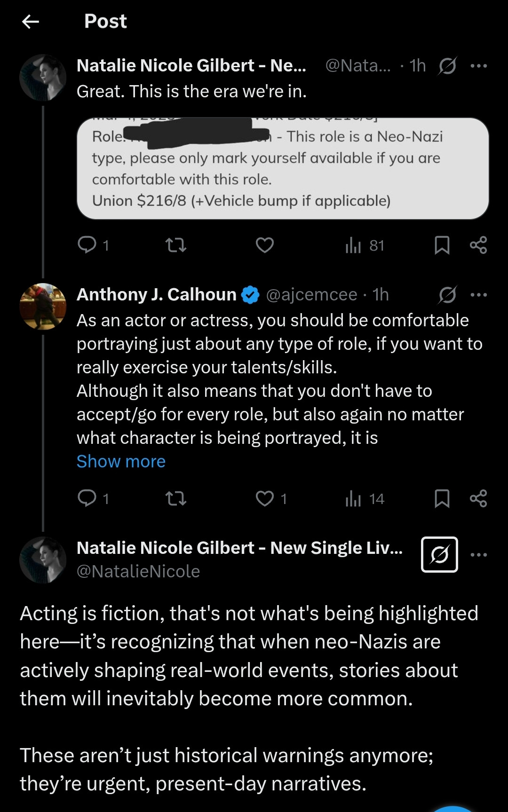Like the 'Great. This is the era' post
Screen dimensions: 508x812
(265, 245)
